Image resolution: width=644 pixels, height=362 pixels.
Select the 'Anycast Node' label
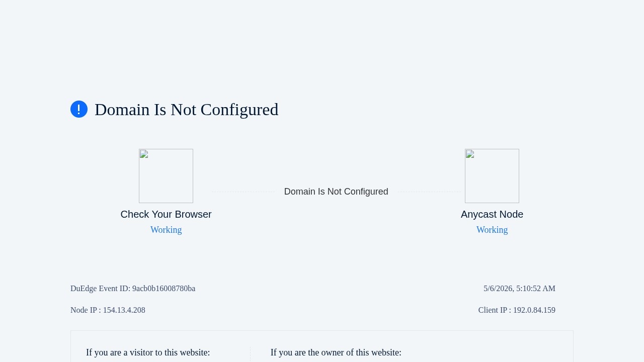pyautogui.click(x=492, y=214)
